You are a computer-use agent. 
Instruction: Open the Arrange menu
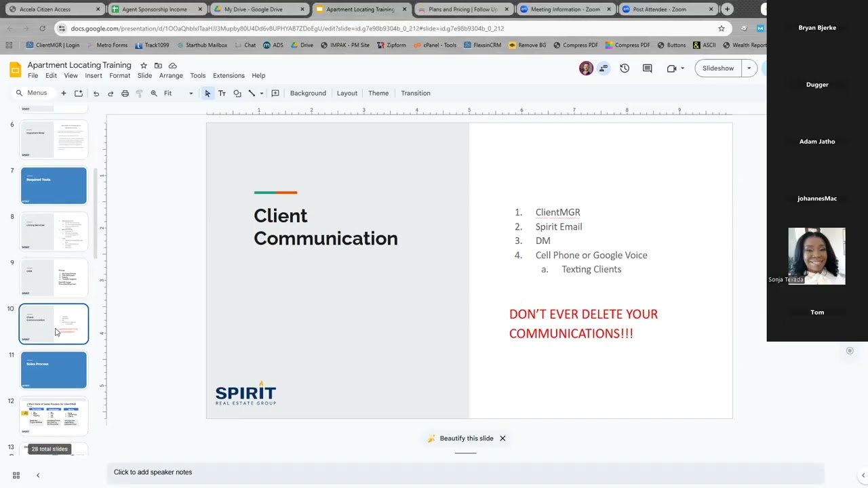[171, 76]
